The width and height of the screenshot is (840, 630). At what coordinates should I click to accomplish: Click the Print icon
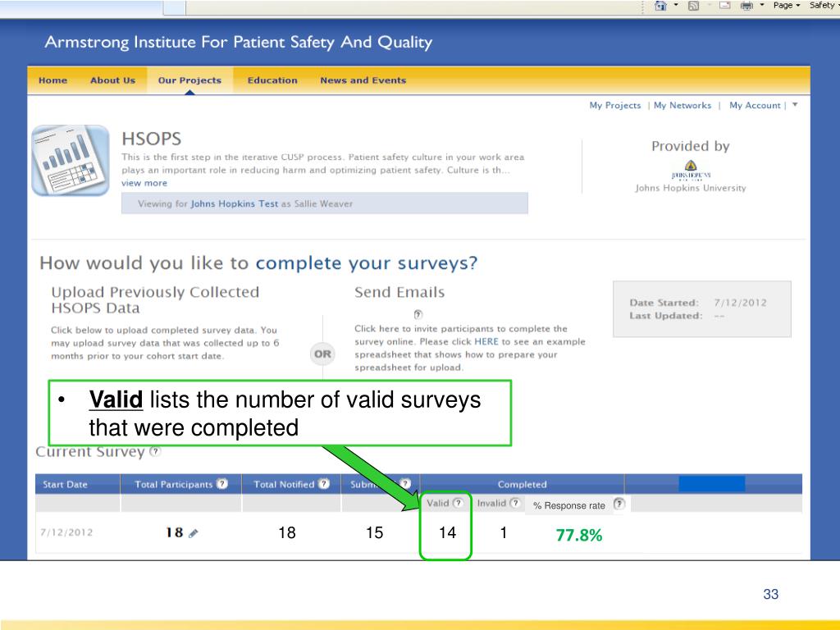[746, 6]
